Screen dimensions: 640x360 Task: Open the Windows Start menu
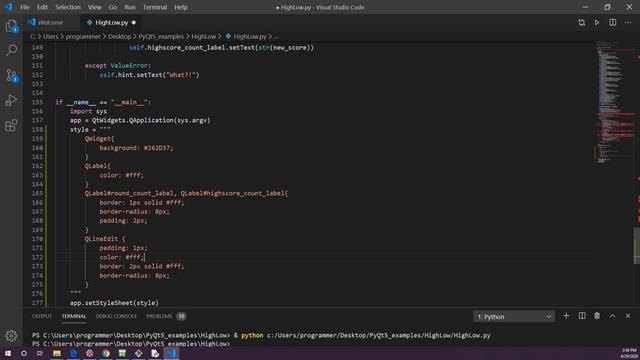click(8, 353)
